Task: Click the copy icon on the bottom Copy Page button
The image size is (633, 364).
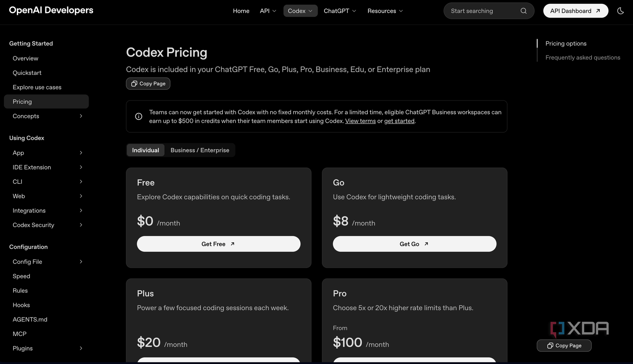Action: pyautogui.click(x=550, y=346)
